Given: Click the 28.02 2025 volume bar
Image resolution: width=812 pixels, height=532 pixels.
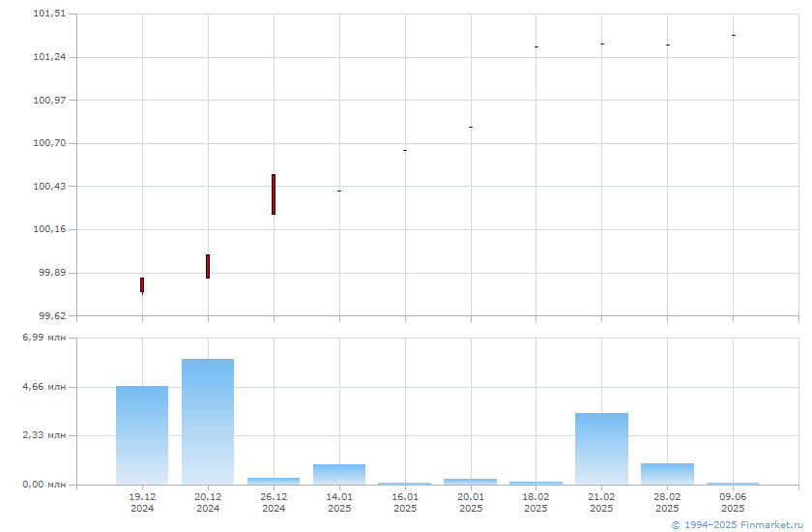Looking at the screenshot, I should (668, 474).
